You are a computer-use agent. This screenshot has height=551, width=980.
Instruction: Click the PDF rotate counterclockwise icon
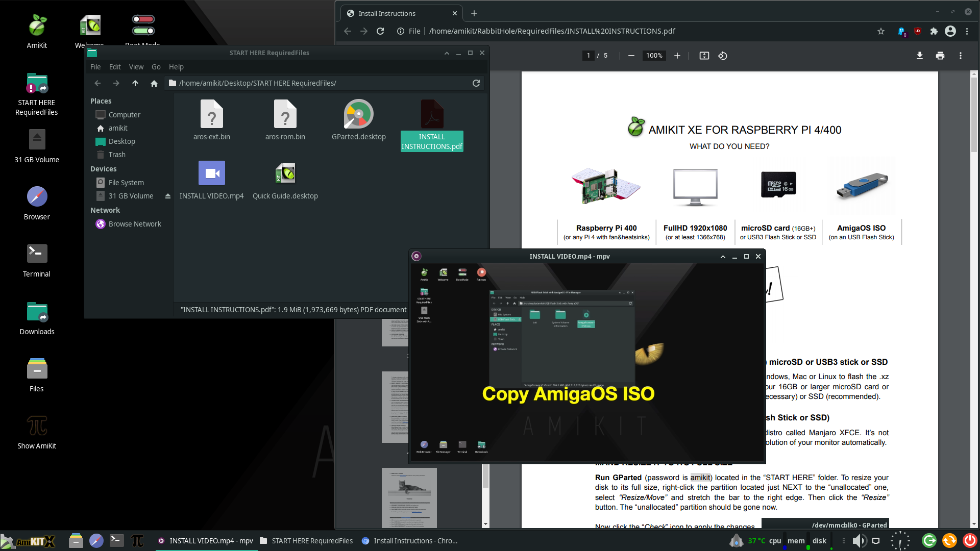tap(722, 56)
